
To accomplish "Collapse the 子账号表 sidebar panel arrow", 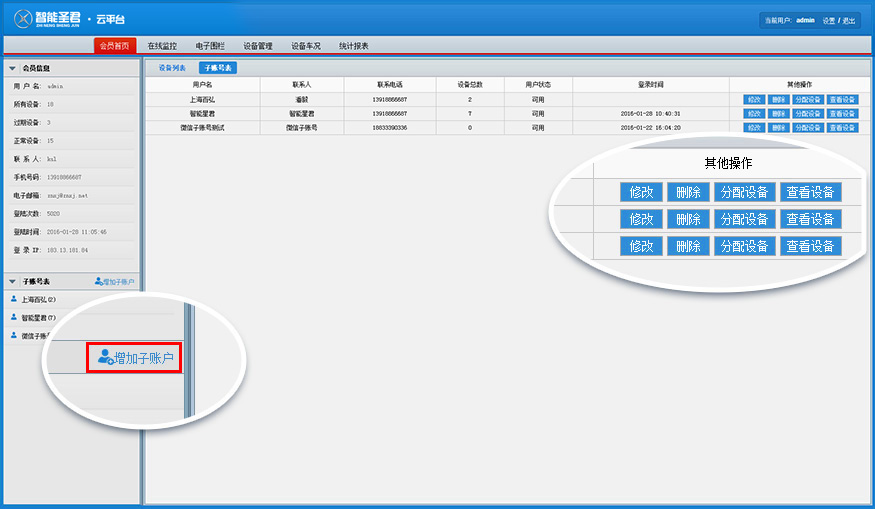I will tap(12, 283).
